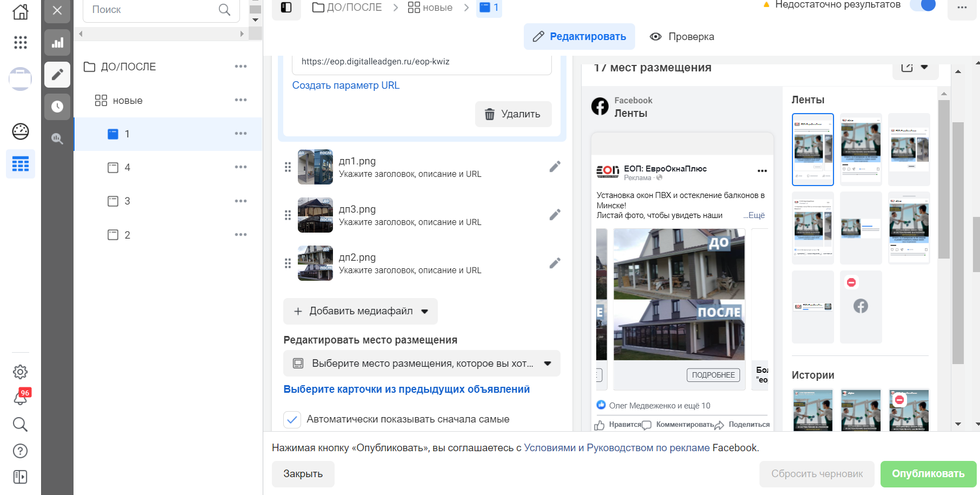Open the history clock icon
This screenshot has height=495, width=980.
[x=57, y=107]
